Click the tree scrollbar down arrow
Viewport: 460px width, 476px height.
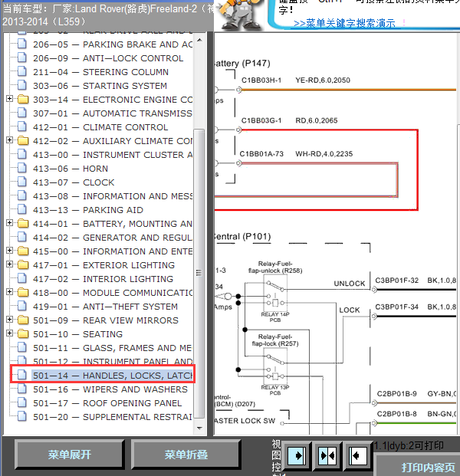click(x=199, y=428)
